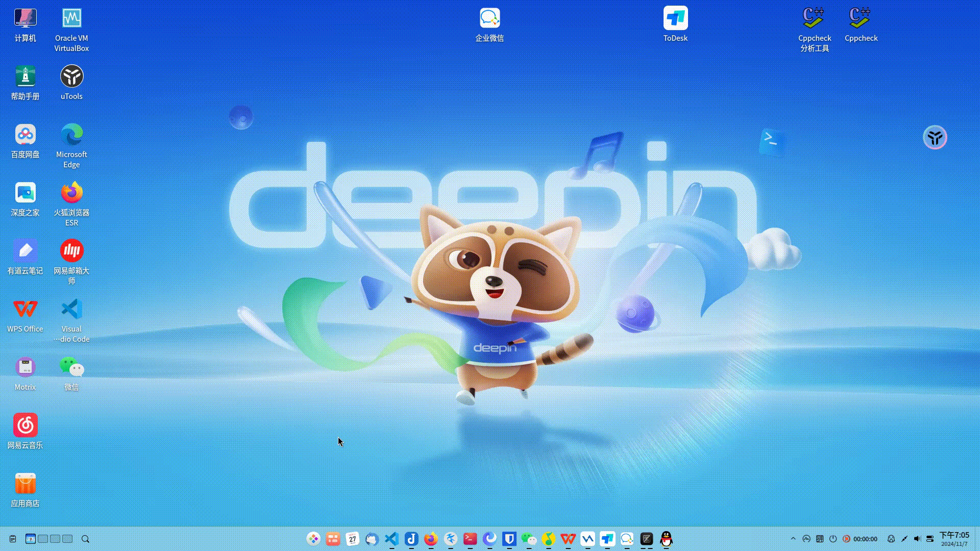Switch to the second workspace thumbnail
This screenshot has height=551, width=980.
(x=43, y=539)
